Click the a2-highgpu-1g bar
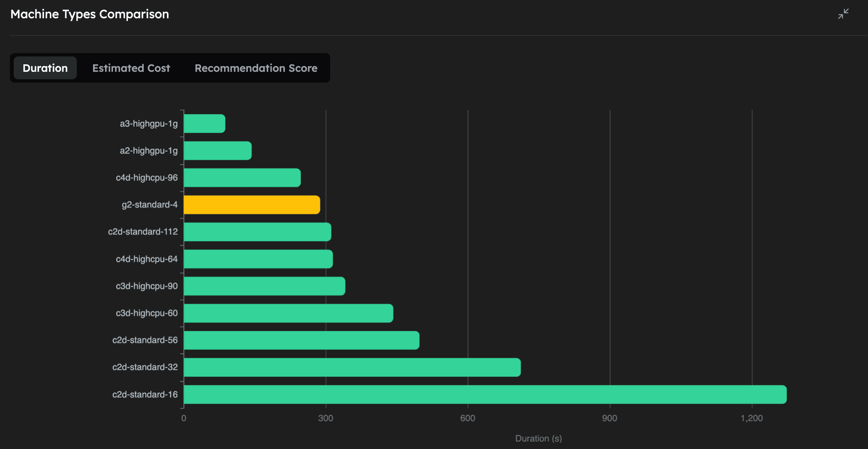 [x=216, y=150]
